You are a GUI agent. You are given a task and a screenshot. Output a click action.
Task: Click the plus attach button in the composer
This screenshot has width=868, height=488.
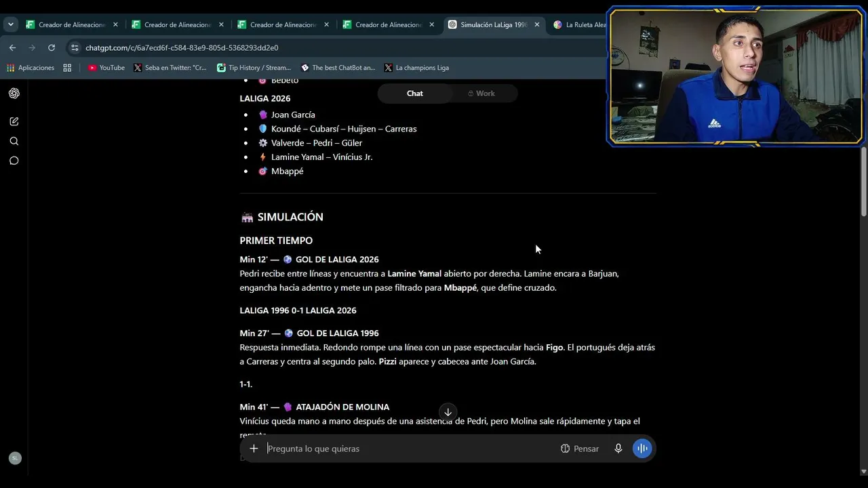[x=254, y=449]
